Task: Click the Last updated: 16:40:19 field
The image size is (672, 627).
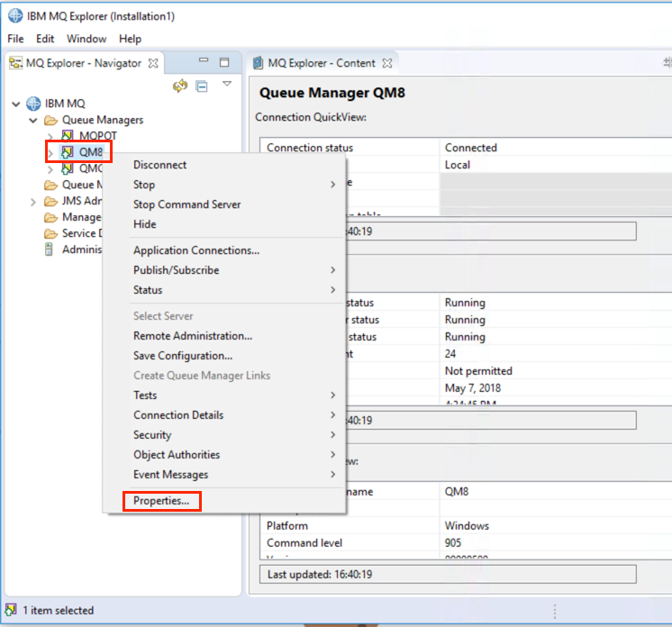Action: [448, 574]
